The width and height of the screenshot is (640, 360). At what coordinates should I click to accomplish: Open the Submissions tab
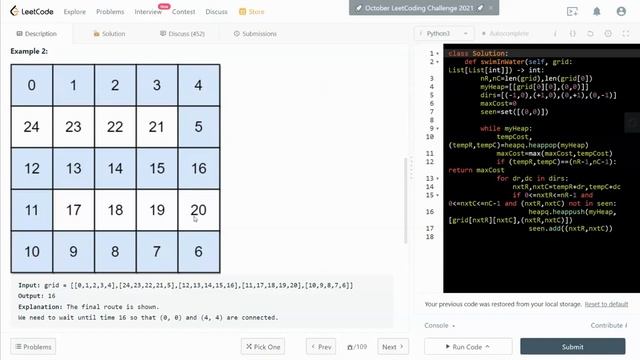[255, 33]
